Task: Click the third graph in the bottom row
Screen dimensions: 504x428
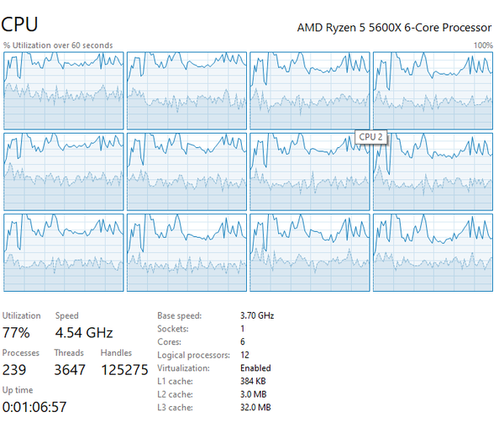Action: coord(310,251)
